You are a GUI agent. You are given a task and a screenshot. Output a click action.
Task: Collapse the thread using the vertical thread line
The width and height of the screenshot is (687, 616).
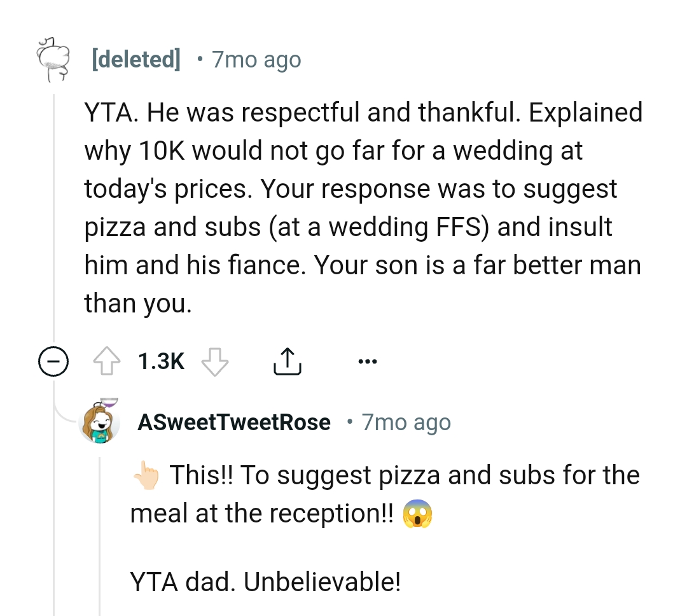(53, 191)
